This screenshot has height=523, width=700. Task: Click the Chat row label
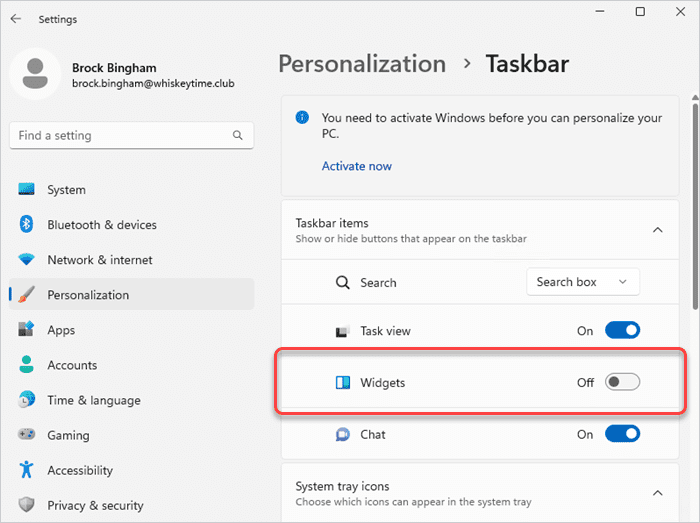pos(373,434)
